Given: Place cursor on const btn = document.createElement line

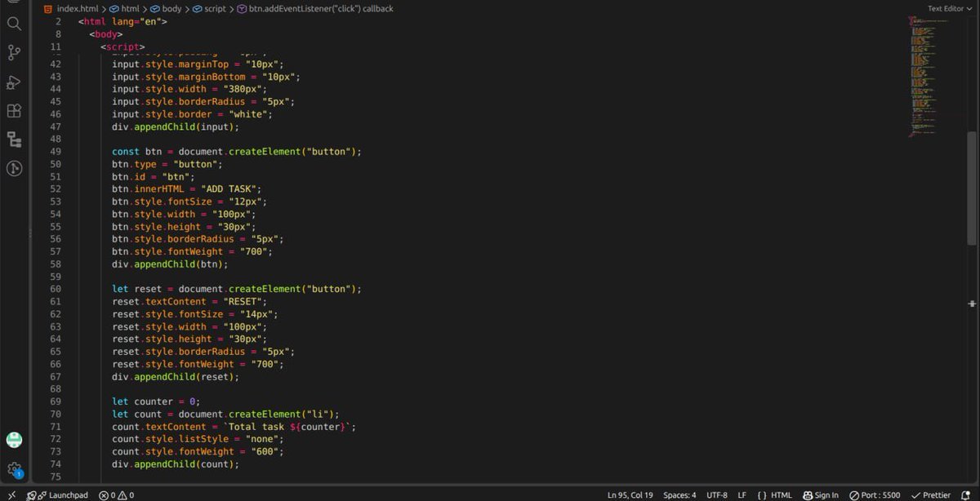Looking at the screenshot, I should [237, 152].
